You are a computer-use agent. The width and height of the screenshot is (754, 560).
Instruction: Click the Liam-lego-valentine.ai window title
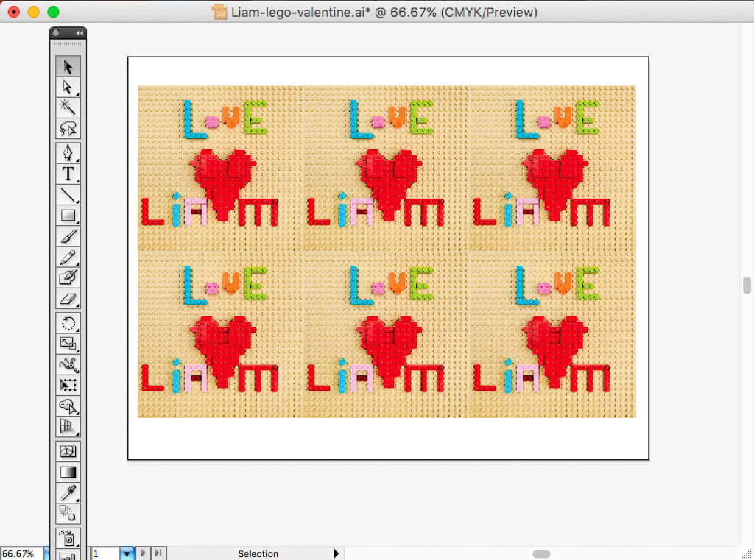(x=384, y=12)
